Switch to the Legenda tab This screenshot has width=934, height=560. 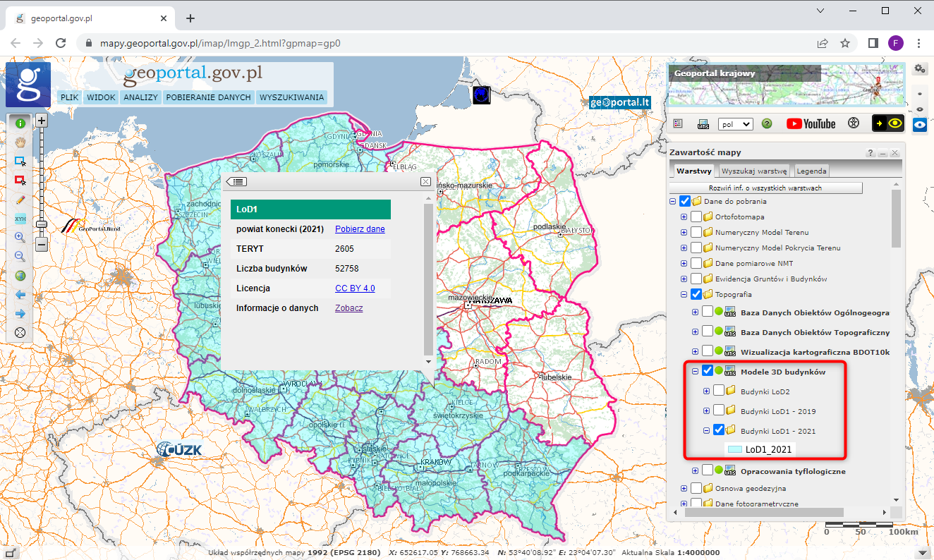[811, 171]
